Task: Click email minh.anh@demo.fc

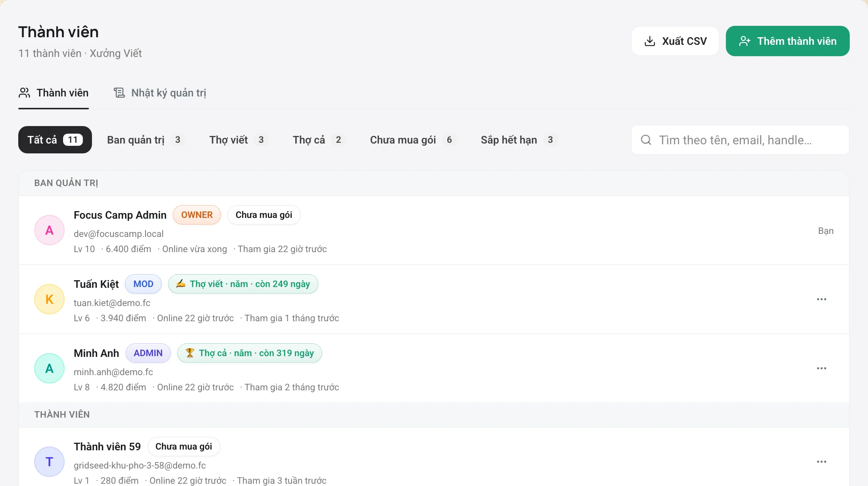Action: pos(113,372)
